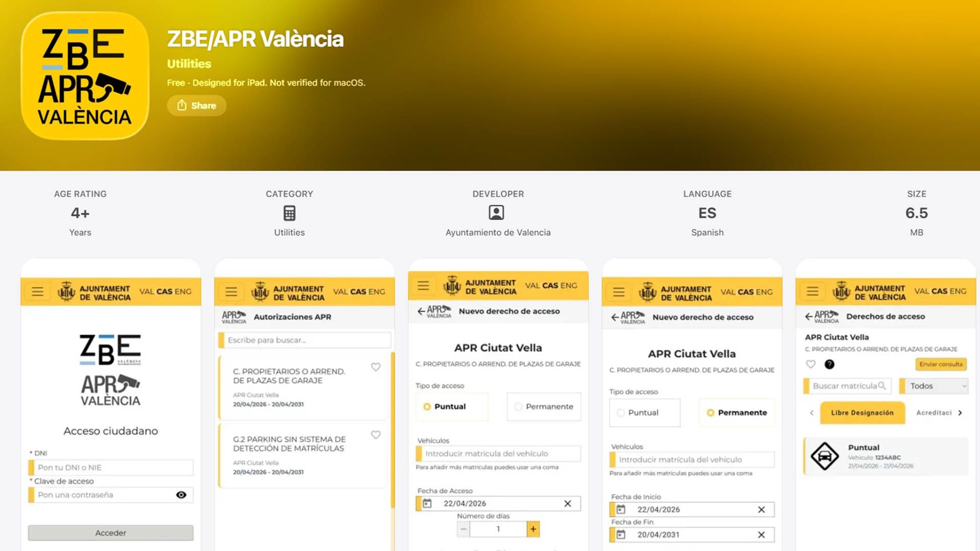Switch to VAL language in first screenshot
This screenshot has height=551, width=980.
pos(146,292)
